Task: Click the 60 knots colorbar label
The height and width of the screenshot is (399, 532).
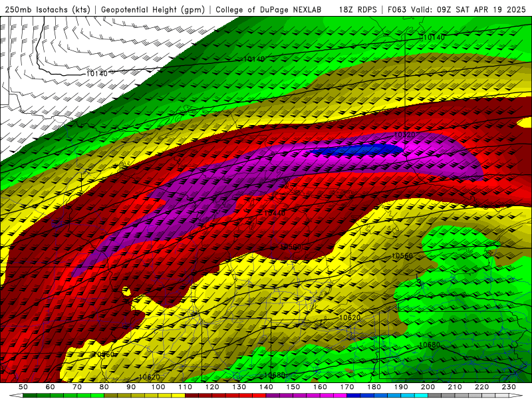Action: pyautogui.click(x=50, y=387)
